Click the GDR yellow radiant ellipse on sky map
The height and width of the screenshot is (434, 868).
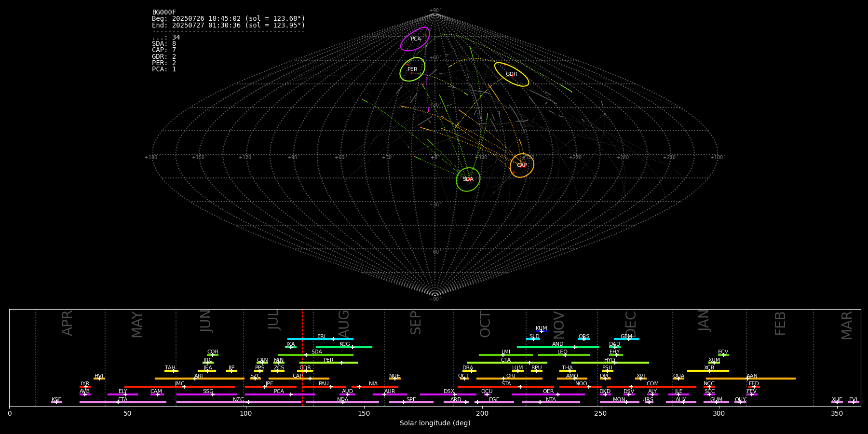click(512, 74)
